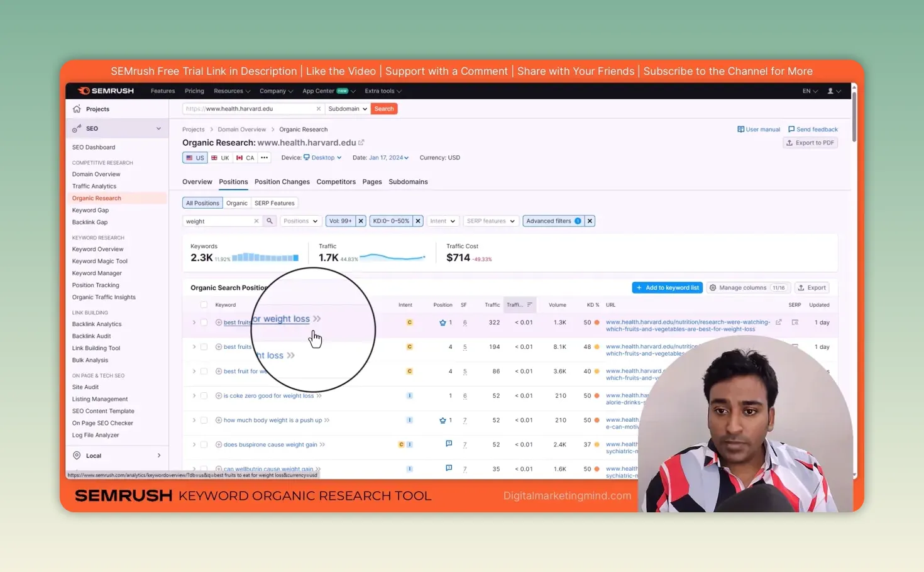Open the EN language dropdown

[x=810, y=91]
